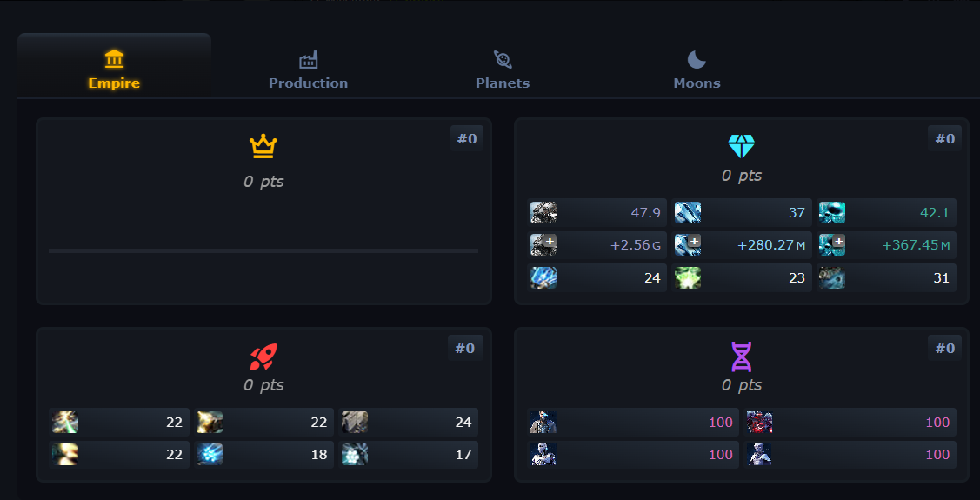Switch to the Production tab
This screenshot has height=500, width=980.
(308, 70)
